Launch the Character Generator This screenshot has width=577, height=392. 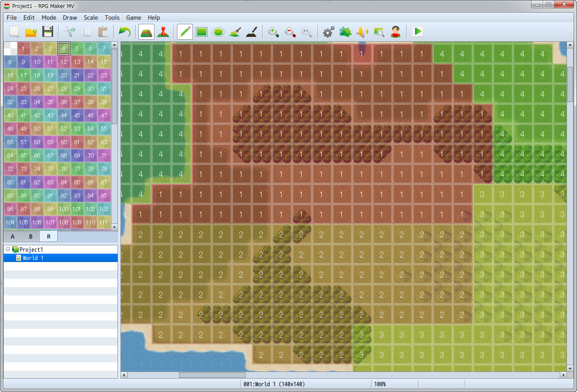(396, 32)
